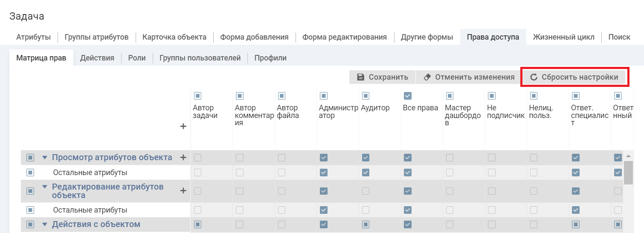Collapse the Действия с объектом group

[45, 224]
